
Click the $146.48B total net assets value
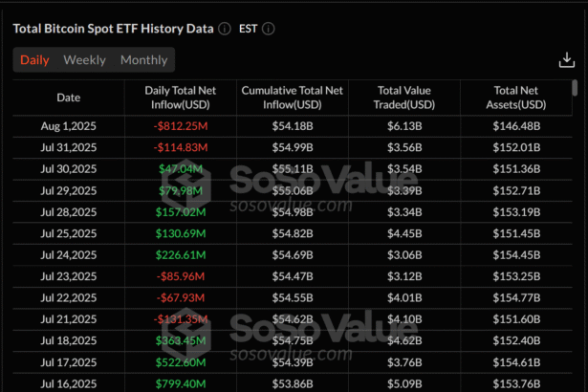pos(516,126)
